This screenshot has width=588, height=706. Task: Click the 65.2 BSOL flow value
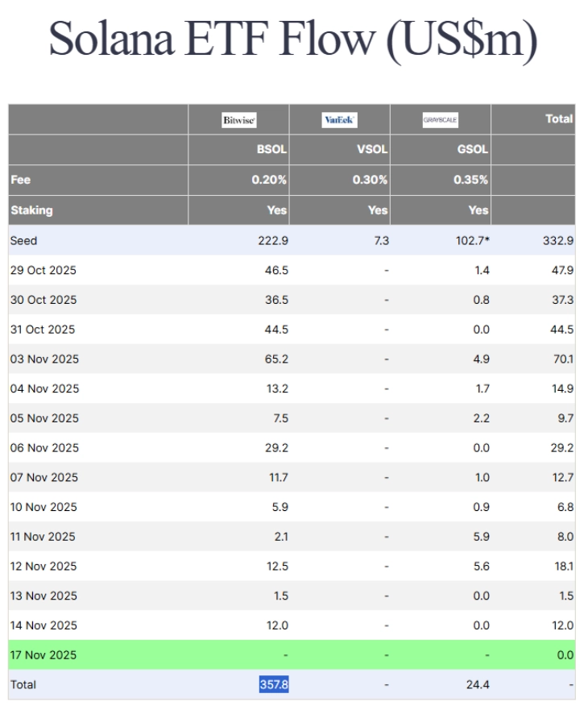(274, 359)
